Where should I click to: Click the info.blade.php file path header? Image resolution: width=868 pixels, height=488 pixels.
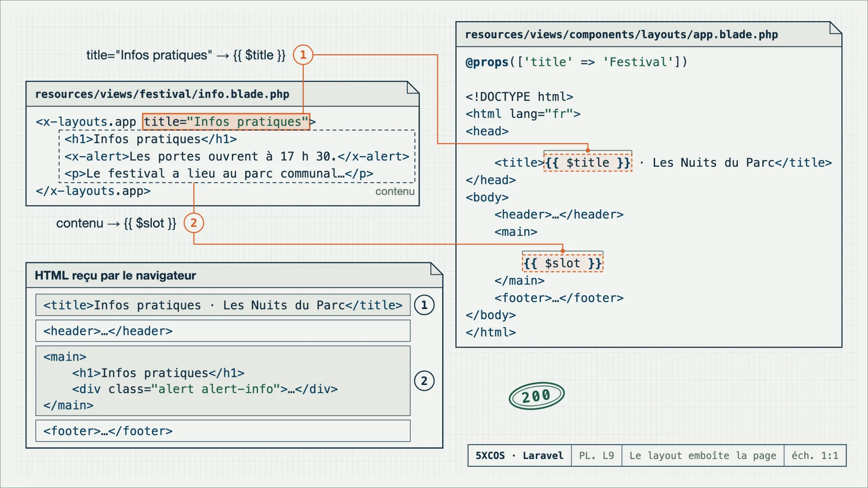tap(162, 94)
